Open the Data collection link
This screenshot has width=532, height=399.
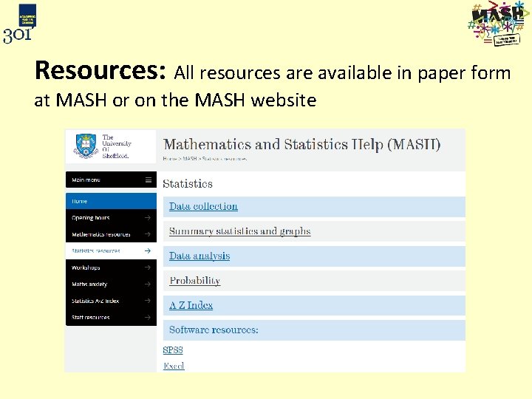(x=203, y=206)
